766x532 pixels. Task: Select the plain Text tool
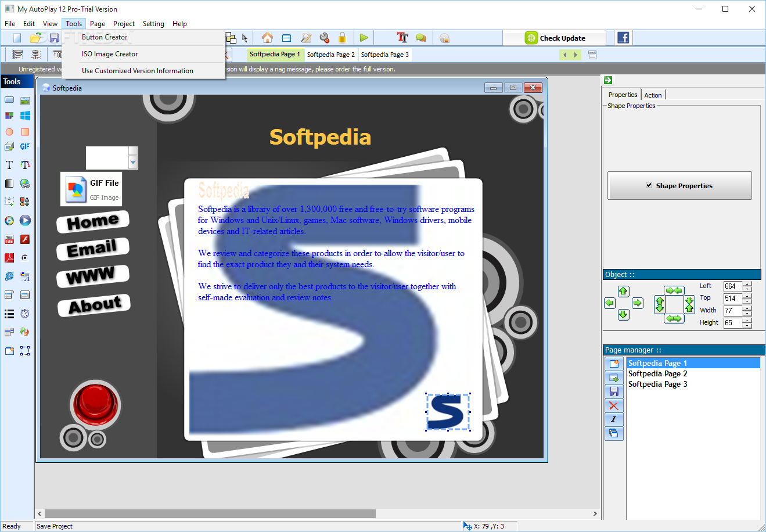[9, 165]
